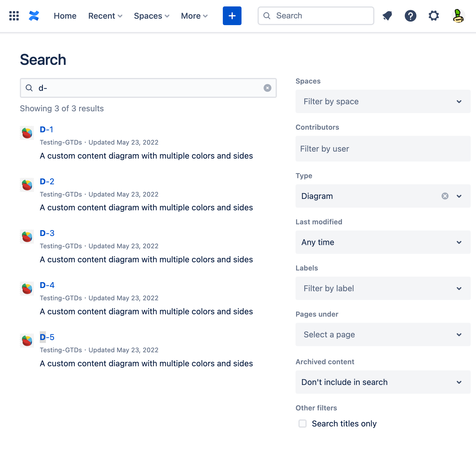Expand the Filter by space dropdown
Image resolution: width=476 pixels, height=458 pixels.
pos(383,101)
